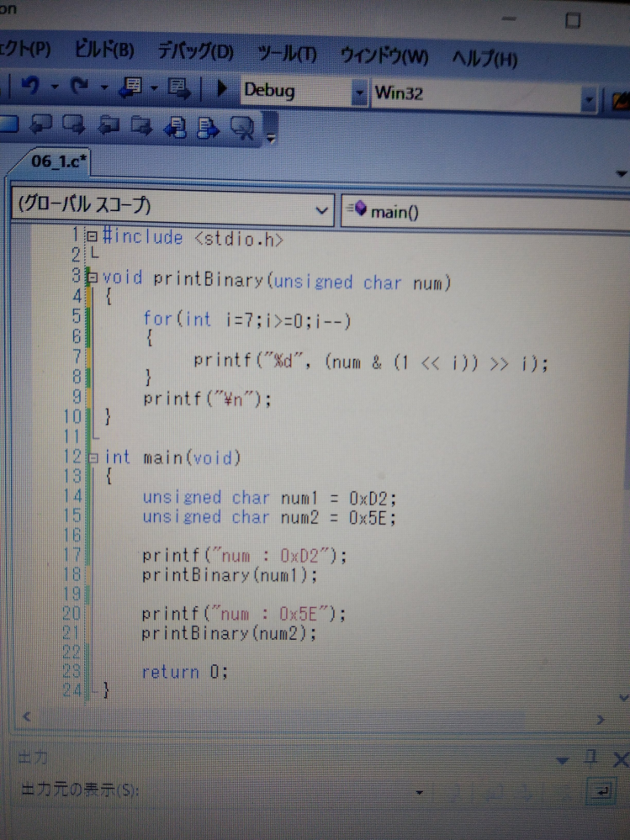Maximize the Visual Studio window

[x=573, y=21]
